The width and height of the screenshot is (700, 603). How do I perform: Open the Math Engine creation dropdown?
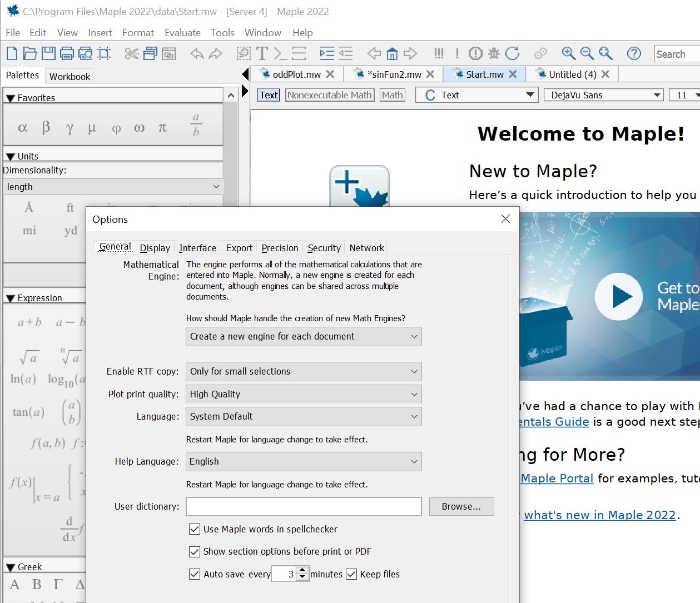pyautogui.click(x=304, y=336)
